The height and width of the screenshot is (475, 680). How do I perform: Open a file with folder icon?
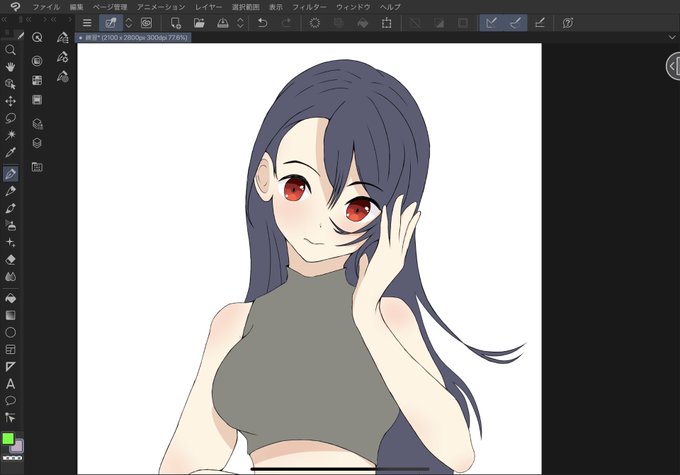coord(199,23)
